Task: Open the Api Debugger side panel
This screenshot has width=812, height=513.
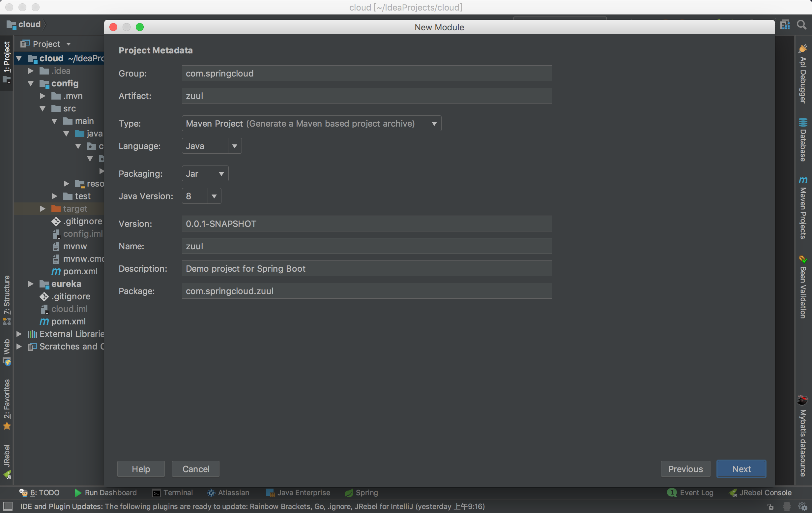Action: click(803, 74)
